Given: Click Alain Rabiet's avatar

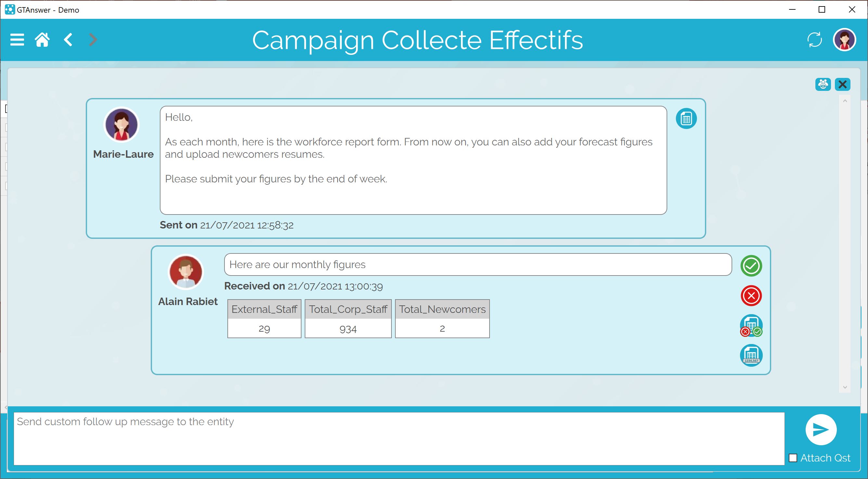Looking at the screenshot, I should (x=186, y=272).
